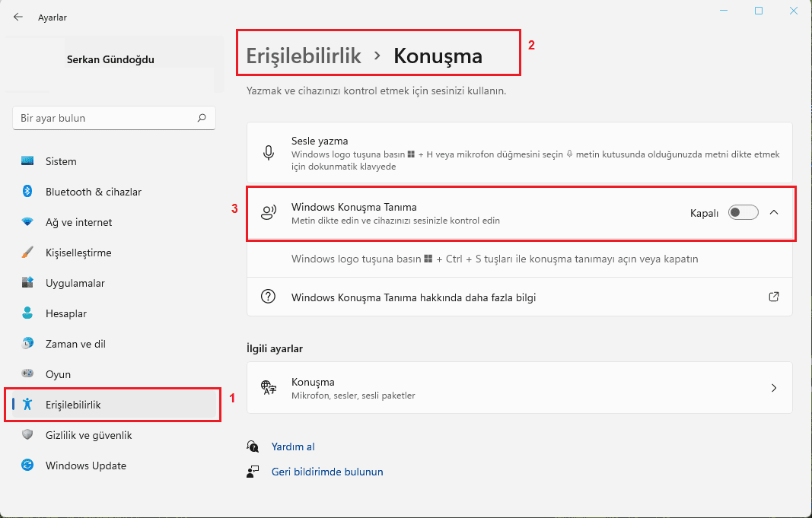Click the Konuşma page title
812x518 pixels.
click(x=438, y=56)
